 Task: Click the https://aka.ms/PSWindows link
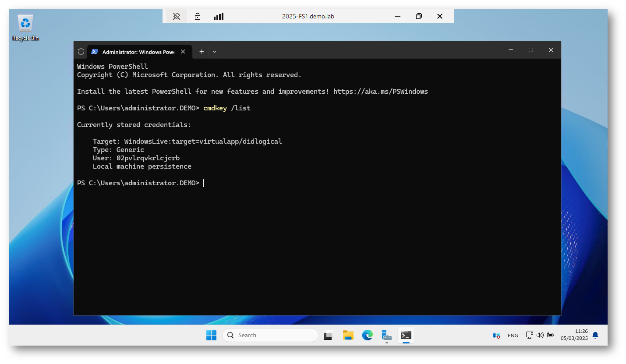381,92
